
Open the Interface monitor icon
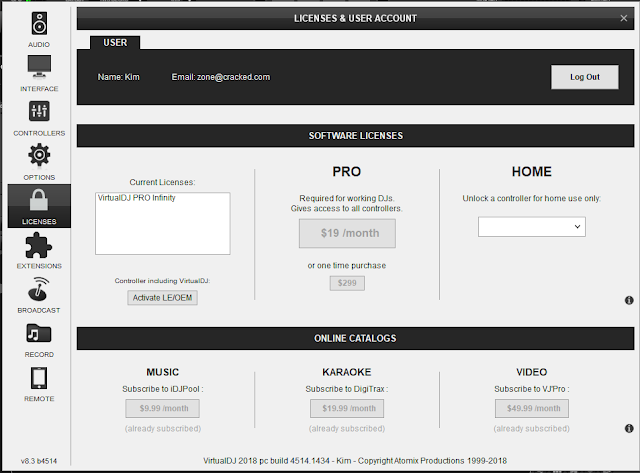[39, 67]
